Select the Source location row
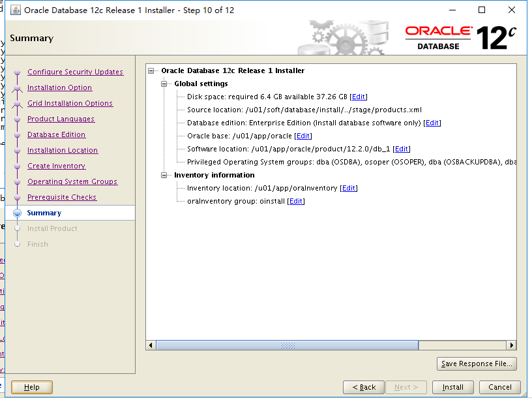The height and width of the screenshot is (402, 532). (x=304, y=110)
